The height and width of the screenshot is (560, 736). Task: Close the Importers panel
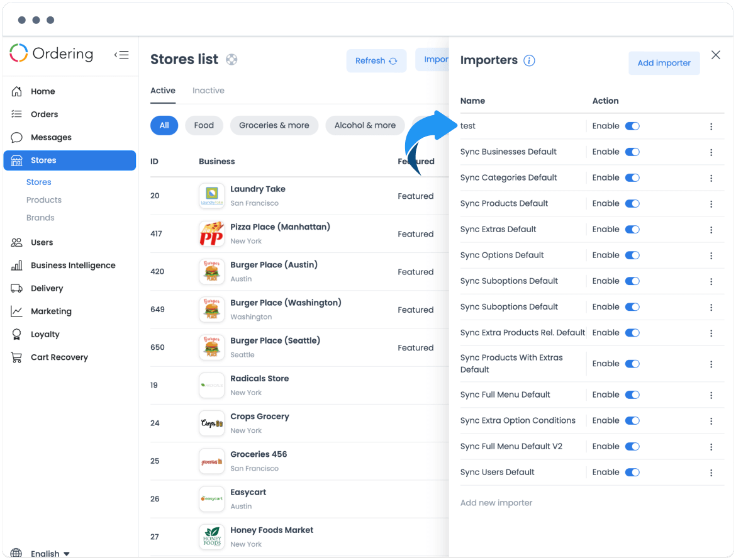(x=715, y=55)
